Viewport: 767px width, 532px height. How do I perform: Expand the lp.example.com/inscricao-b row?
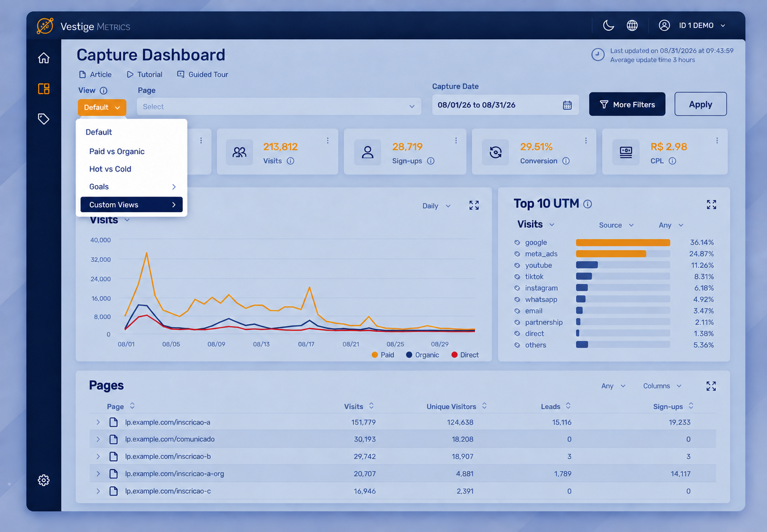[98, 457]
